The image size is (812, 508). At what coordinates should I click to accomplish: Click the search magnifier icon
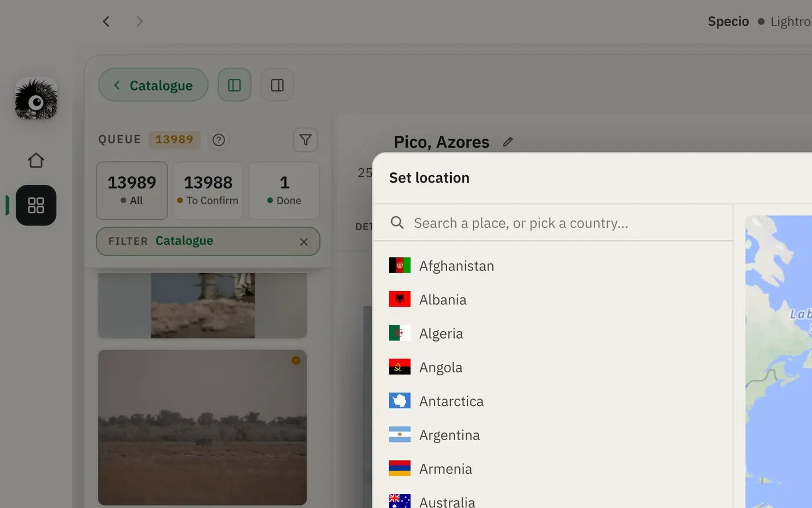click(x=397, y=223)
